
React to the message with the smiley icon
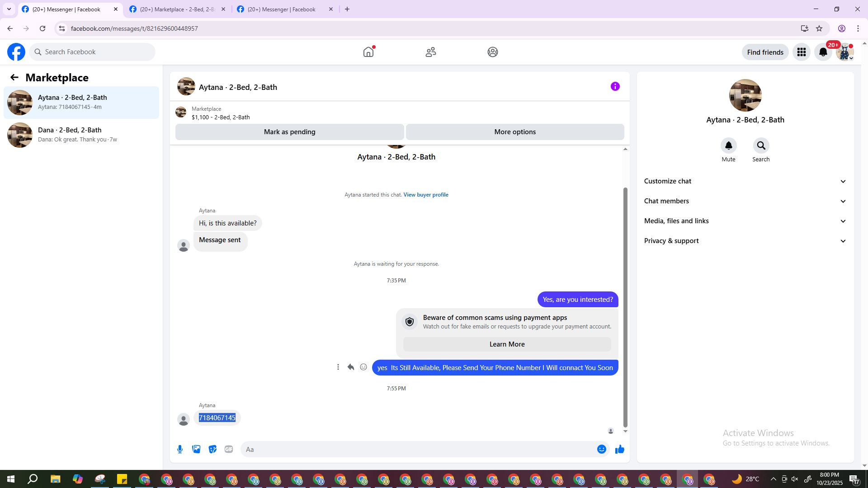pos(363,367)
